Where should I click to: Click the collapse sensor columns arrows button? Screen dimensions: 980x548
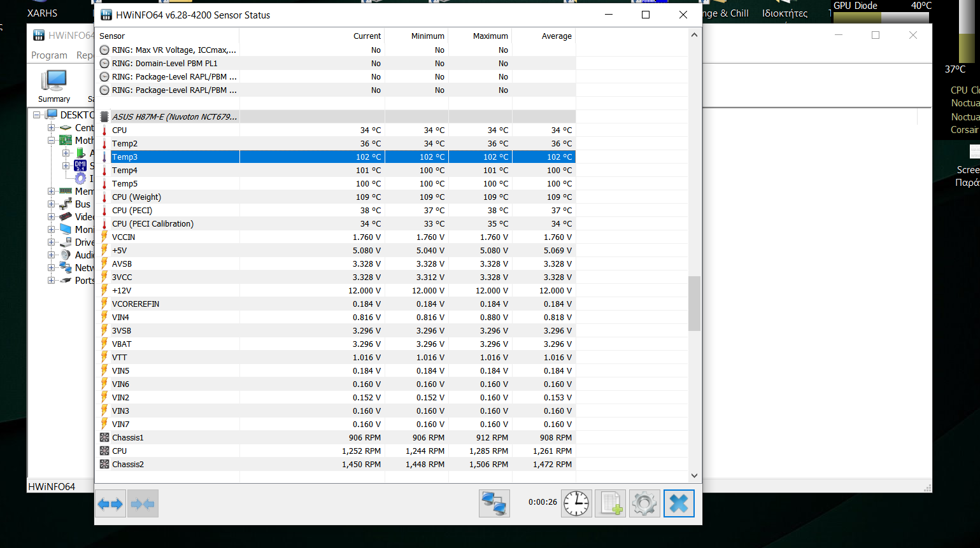click(143, 504)
